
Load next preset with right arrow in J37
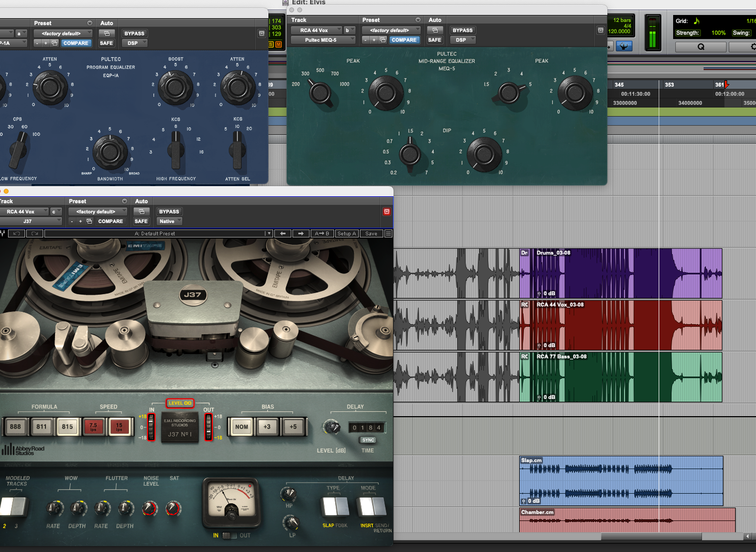pos(301,234)
